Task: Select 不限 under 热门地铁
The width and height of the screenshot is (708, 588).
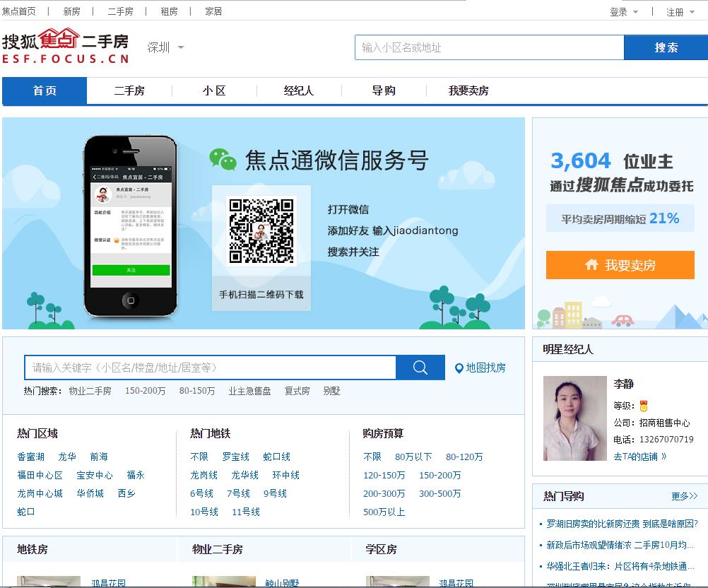Action: tap(199, 457)
